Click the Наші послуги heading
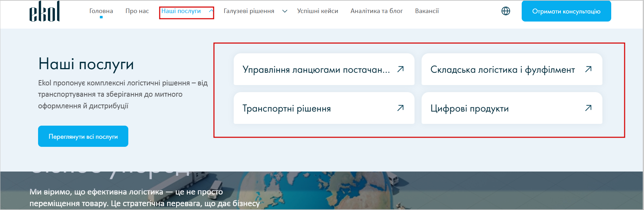The width and height of the screenshot is (644, 210). (86, 64)
